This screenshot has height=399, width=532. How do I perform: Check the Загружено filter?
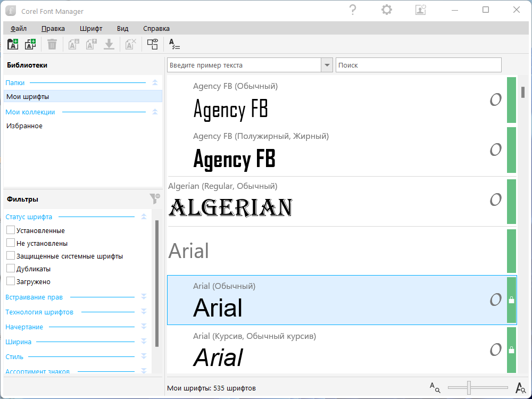pyautogui.click(x=11, y=281)
